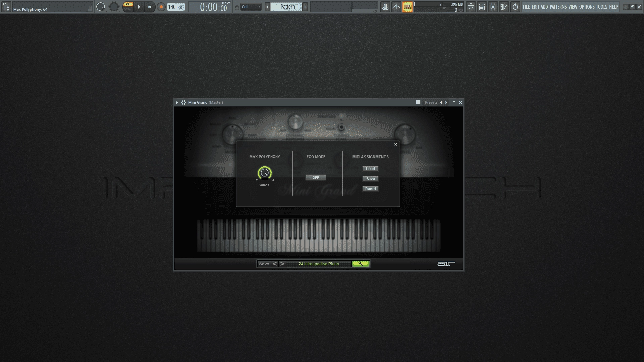Screen dimensions: 644x362
Task: Click Reset under MIDI Assignments
Action: click(x=370, y=189)
